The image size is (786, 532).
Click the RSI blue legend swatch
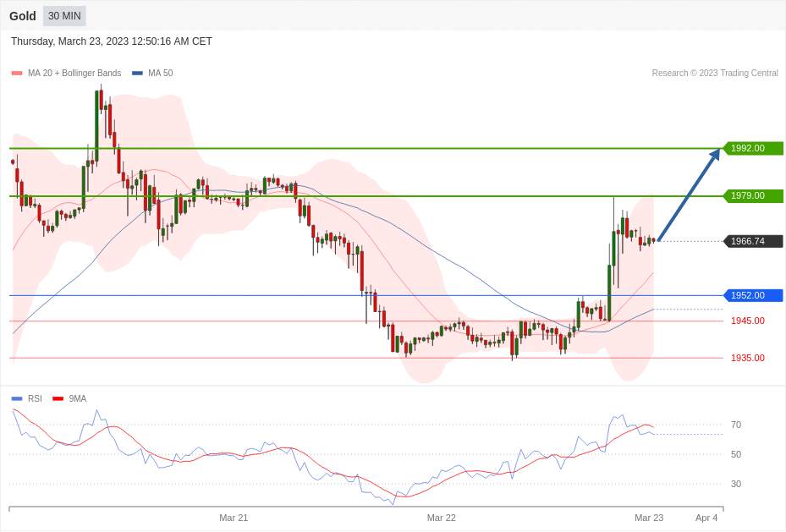point(17,398)
